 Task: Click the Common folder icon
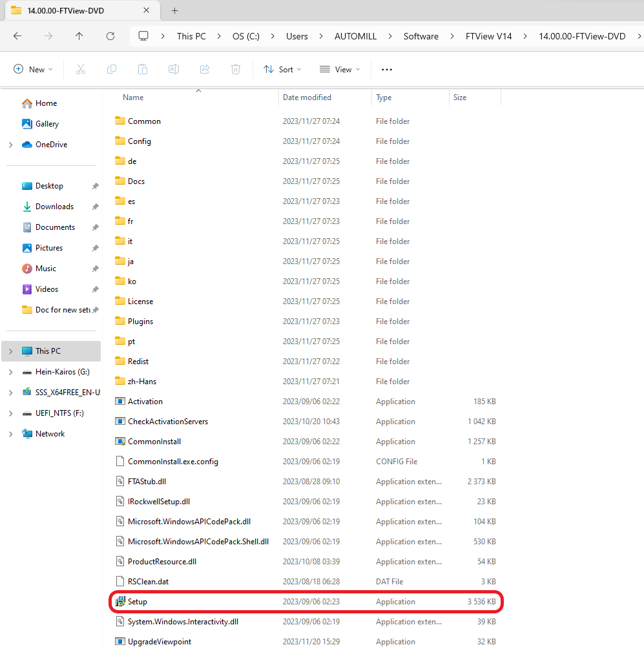(x=120, y=121)
